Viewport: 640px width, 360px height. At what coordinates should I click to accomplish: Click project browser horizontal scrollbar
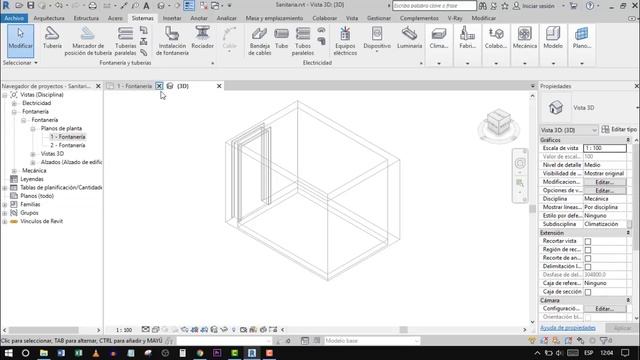[44, 330]
